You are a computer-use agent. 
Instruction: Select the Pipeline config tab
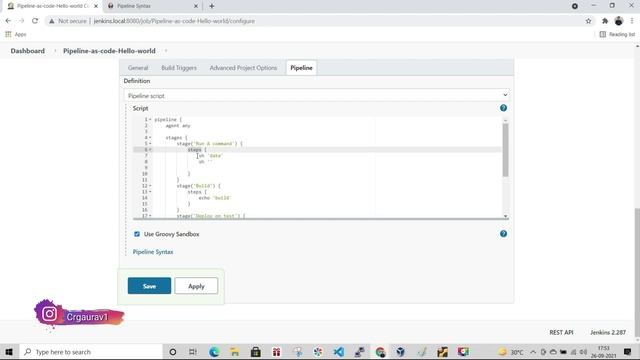301,68
